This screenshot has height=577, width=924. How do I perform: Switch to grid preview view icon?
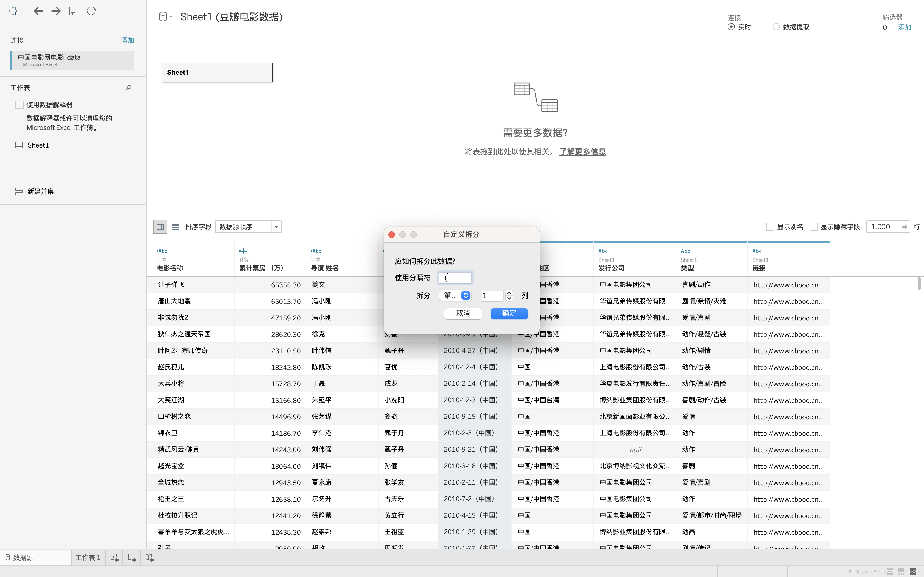[x=160, y=227]
